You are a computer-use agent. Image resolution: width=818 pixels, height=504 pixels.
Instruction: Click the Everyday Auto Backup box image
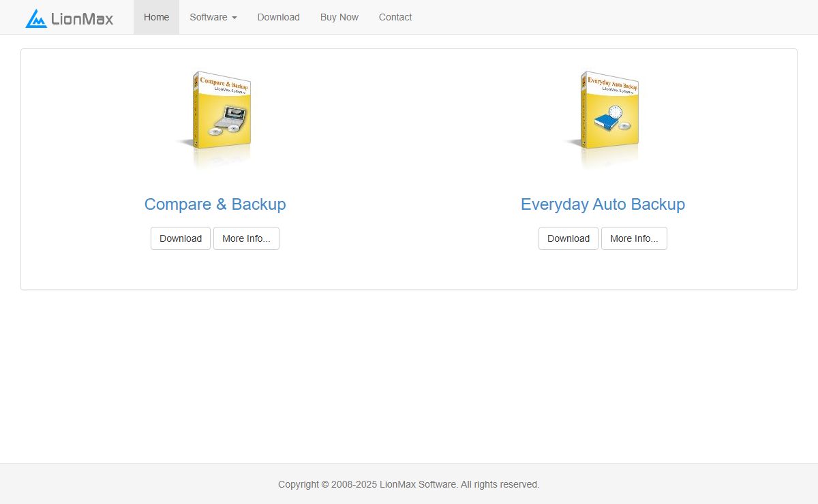[x=603, y=119]
